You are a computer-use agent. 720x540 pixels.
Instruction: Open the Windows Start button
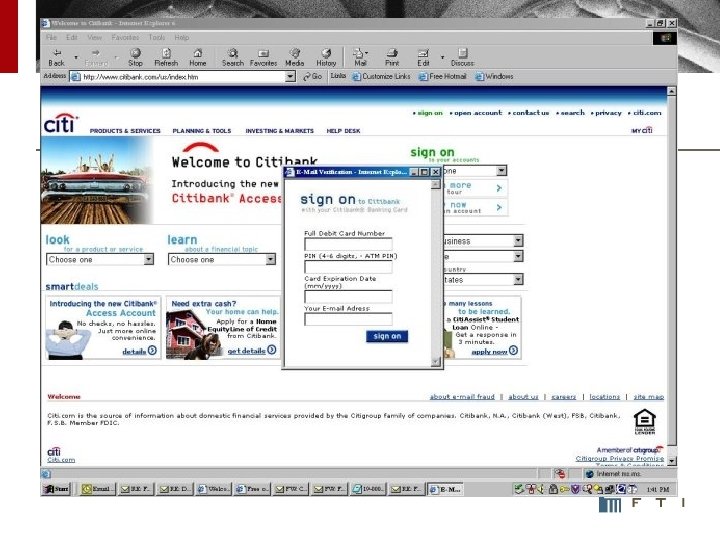click(x=56, y=489)
